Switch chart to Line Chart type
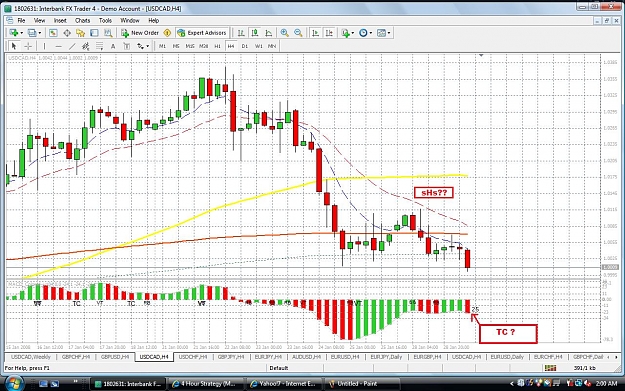The width and height of the screenshot is (625, 391). [269, 33]
